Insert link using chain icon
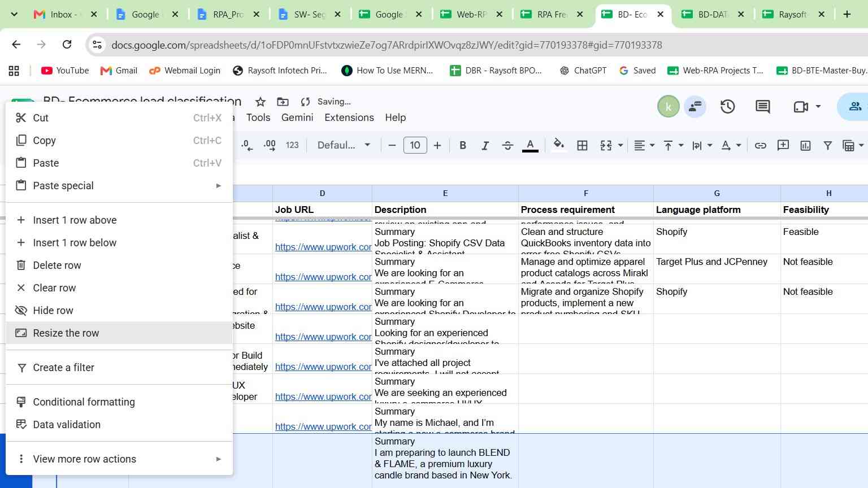The width and height of the screenshot is (868, 488). [761, 145]
